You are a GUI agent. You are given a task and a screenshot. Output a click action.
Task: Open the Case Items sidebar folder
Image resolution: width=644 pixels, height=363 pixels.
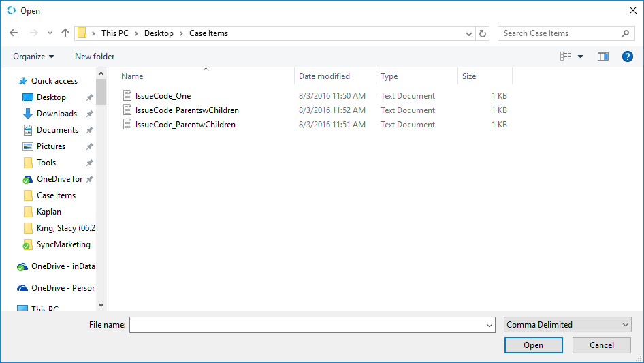(57, 195)
